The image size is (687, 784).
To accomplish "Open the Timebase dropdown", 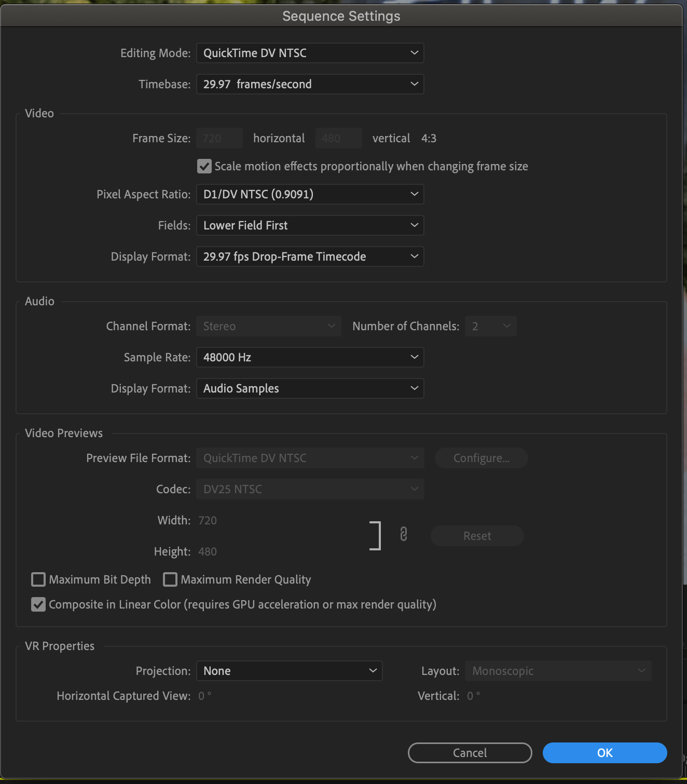I will click(310, 84).
